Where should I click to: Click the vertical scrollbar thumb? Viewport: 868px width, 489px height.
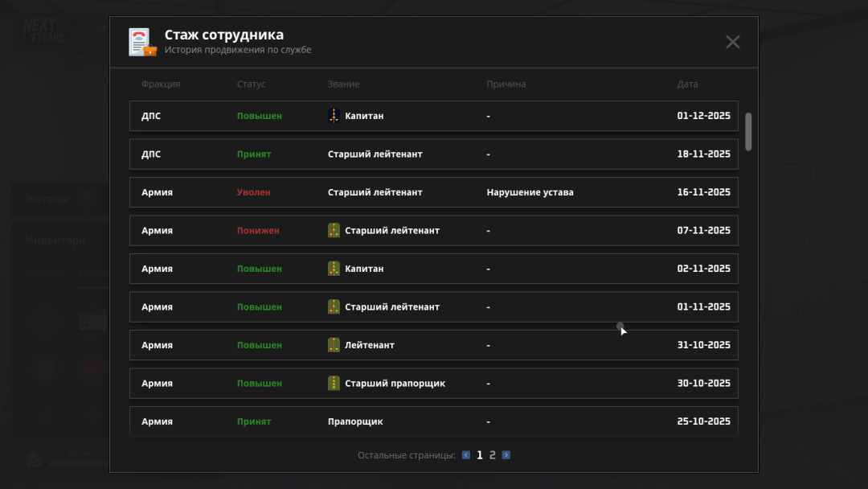point(748,131)
